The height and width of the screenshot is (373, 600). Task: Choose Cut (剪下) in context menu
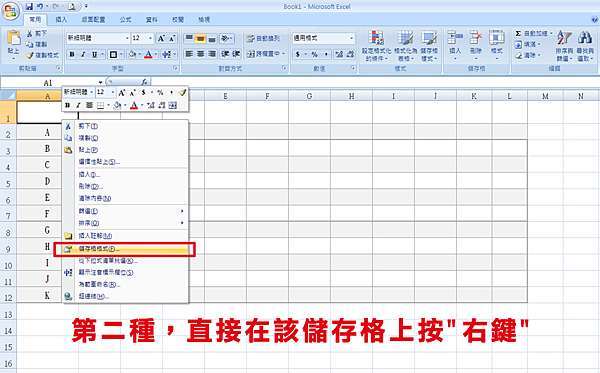(x=125, y=126)
